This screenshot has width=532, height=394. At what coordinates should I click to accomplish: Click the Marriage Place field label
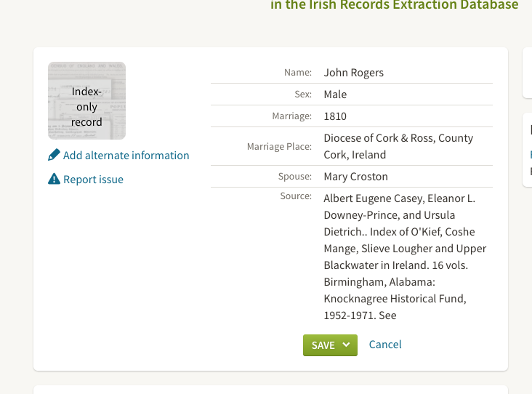(279, 147)
